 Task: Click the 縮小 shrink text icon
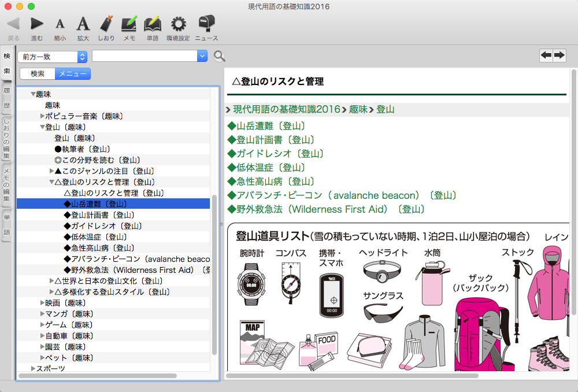tap(60, 24)
